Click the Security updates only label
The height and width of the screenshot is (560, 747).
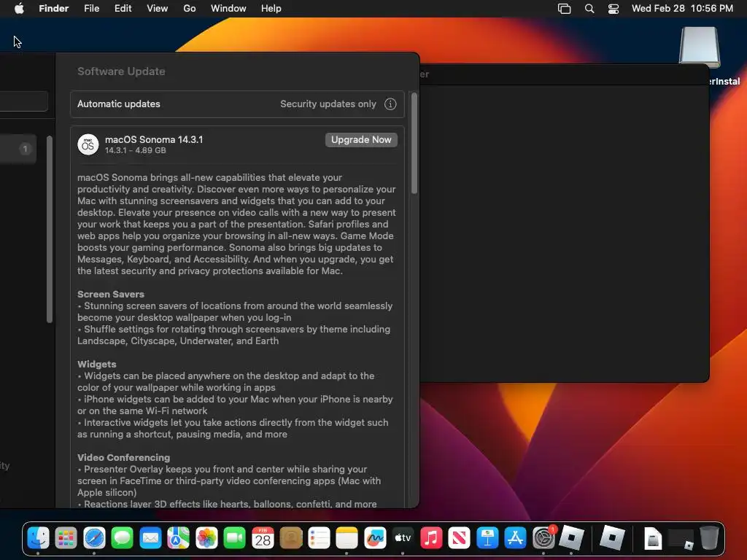pos(328,104)
